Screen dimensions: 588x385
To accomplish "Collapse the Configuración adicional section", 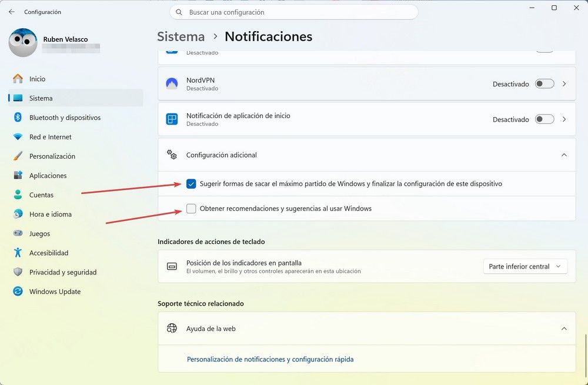I will (x=563, y=155).
